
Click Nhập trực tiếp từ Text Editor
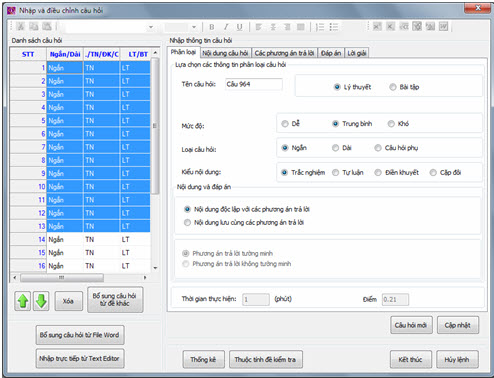[x=80, y=359]
